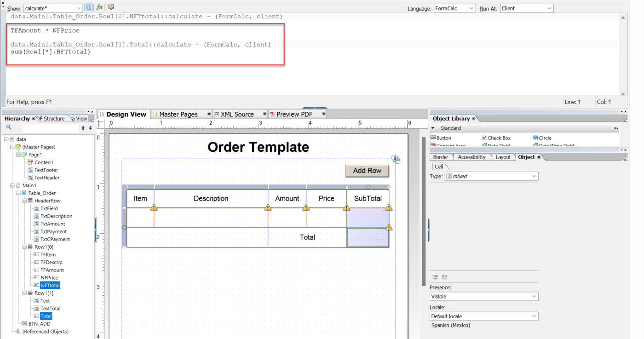
Task: Select TxtDescription in the hierarchy
Action: [56, 216]
